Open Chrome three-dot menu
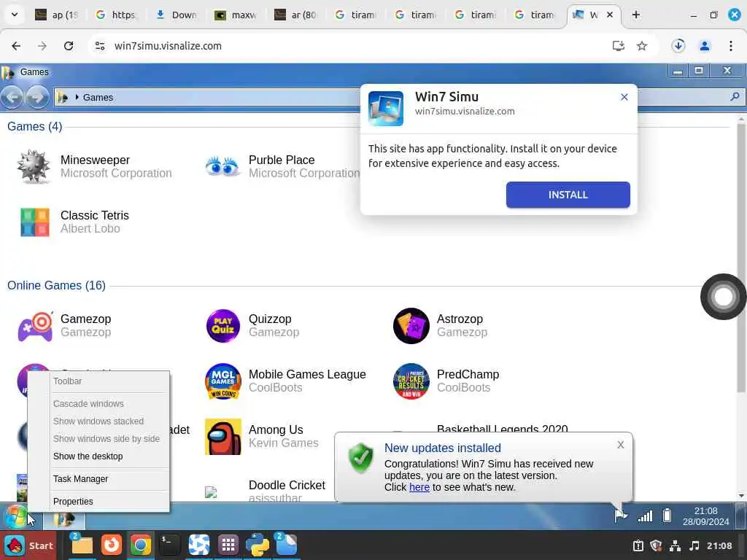The height and width of the screenshot is (560, 747). pyautogui.click(x=731, y=46)
